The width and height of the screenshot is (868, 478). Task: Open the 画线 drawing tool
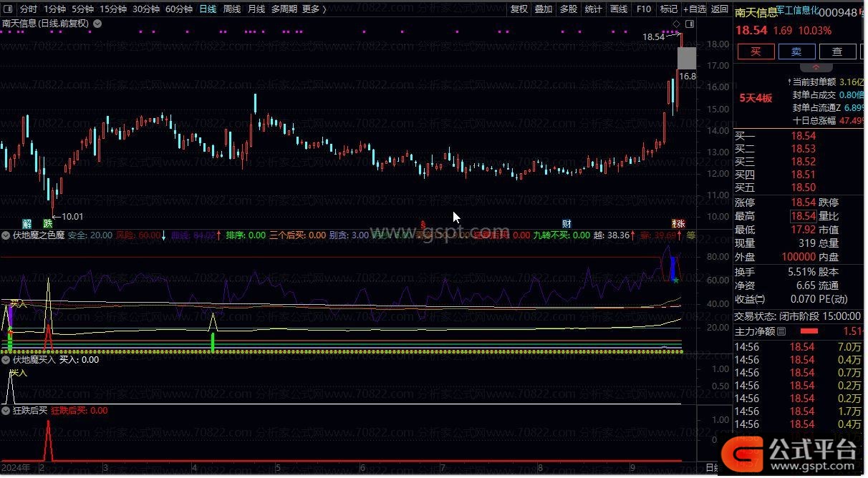(x=618, y=9)
